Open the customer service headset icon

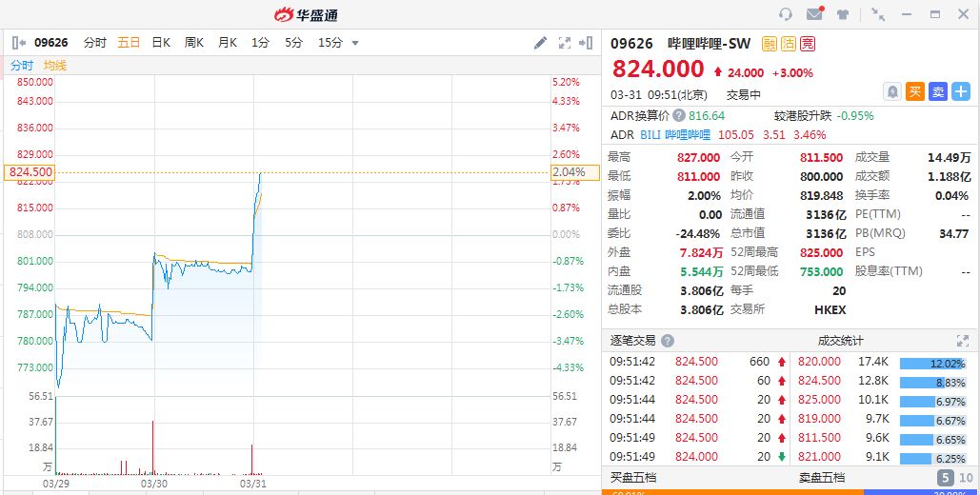click(786, 14)
